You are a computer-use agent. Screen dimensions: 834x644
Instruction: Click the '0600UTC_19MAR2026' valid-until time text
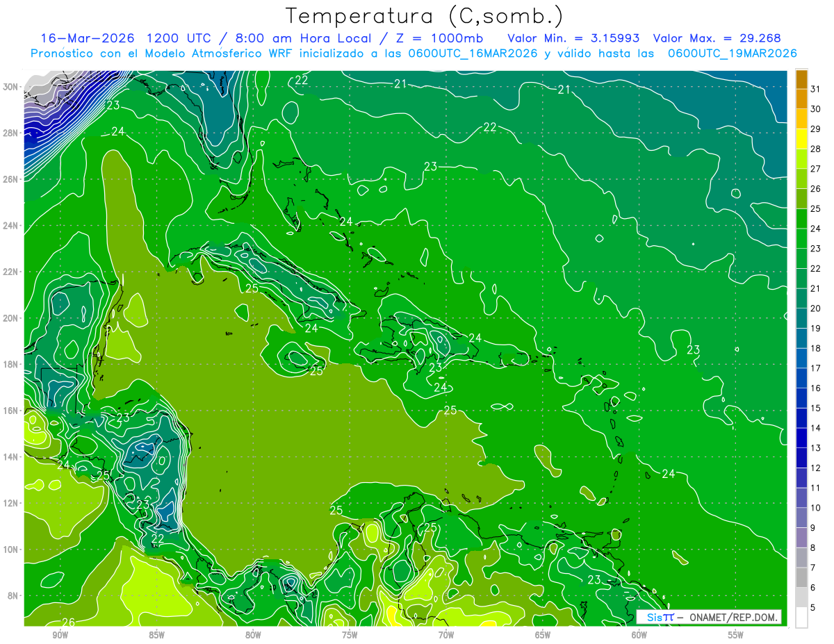tap(732, 53)
